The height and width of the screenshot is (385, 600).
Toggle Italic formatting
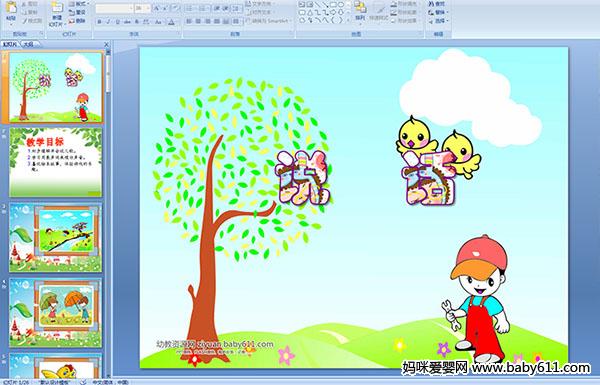pyautogui.click(x=108, y=22)
